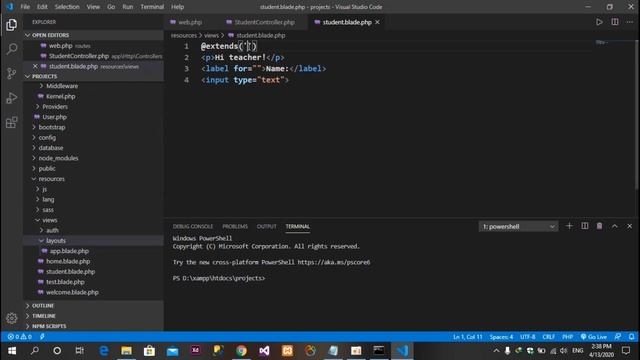Open Cortana from the taskbar

click(x=57, y=351)
